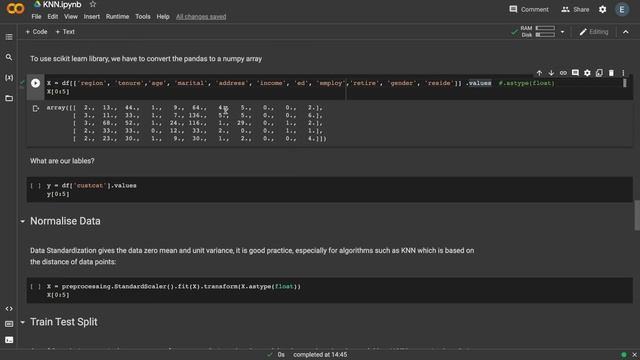Open the Comment button
Viewport: 640px width, 360px height.
(x=529, y=9)
